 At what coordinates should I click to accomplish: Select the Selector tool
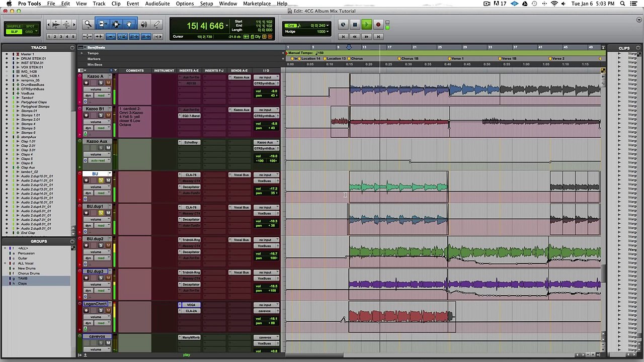116,24
